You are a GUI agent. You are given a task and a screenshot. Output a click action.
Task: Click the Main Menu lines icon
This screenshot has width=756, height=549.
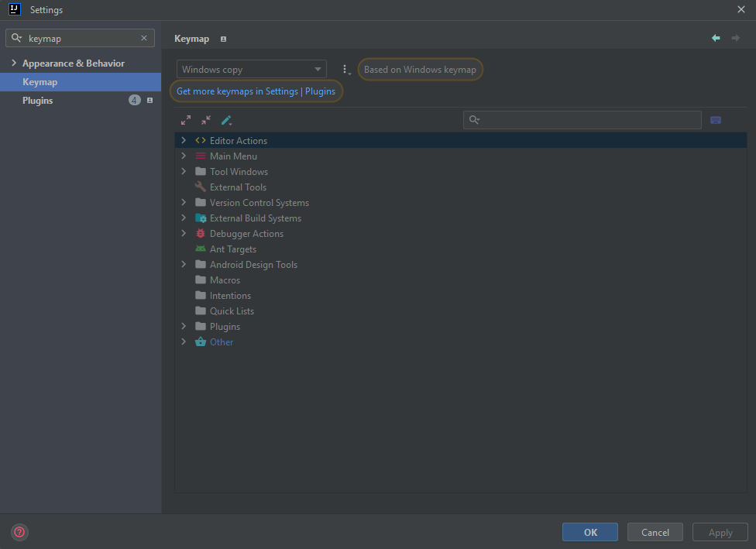click(x=201, y=156)
